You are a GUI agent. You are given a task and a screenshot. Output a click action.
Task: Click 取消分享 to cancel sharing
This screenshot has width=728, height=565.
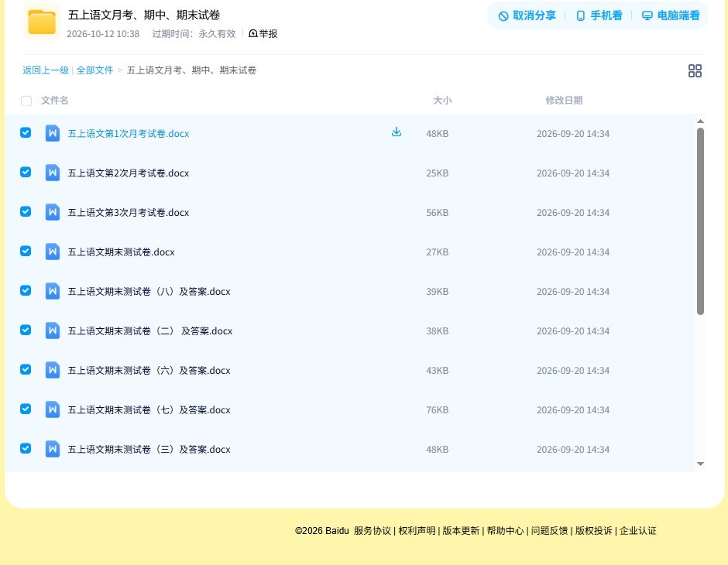click(527, 15)
